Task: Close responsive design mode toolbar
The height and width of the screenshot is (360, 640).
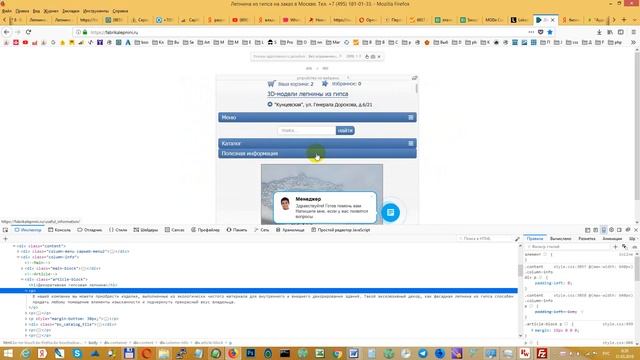Action: (x=379, y=56)
